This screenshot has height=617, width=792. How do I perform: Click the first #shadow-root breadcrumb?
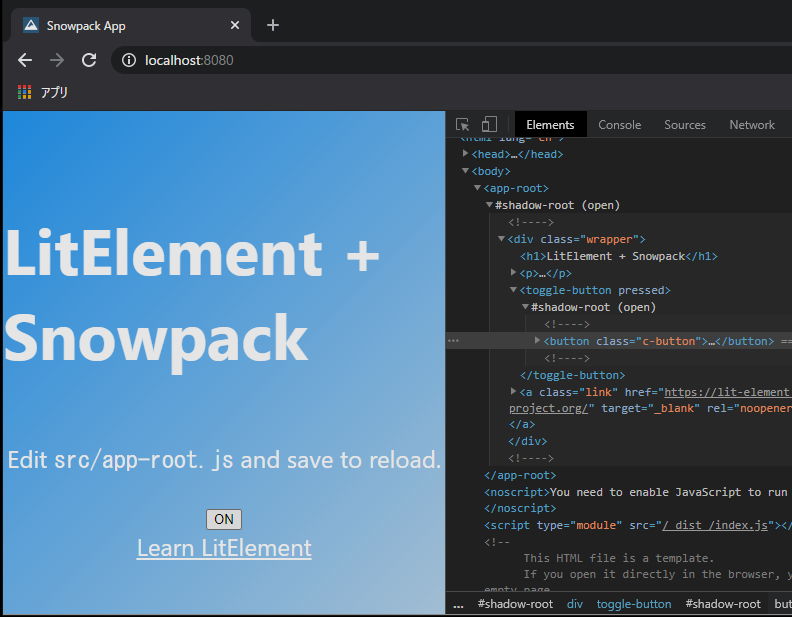(515, 604)
